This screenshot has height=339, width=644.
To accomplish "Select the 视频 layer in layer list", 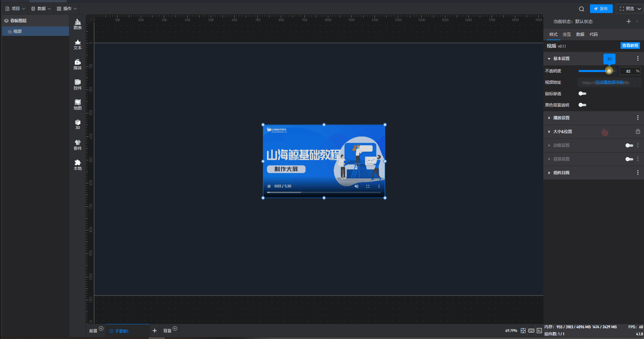I will (35, 31).
